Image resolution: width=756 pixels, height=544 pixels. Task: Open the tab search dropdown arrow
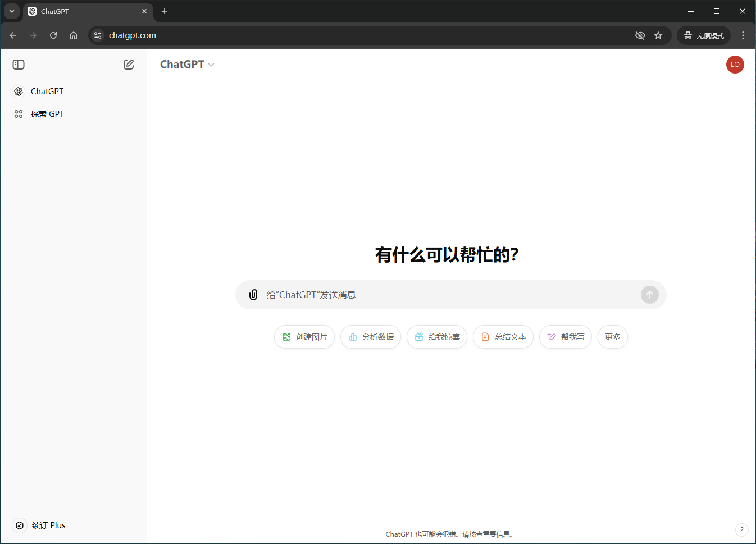(x=12, y=11)
